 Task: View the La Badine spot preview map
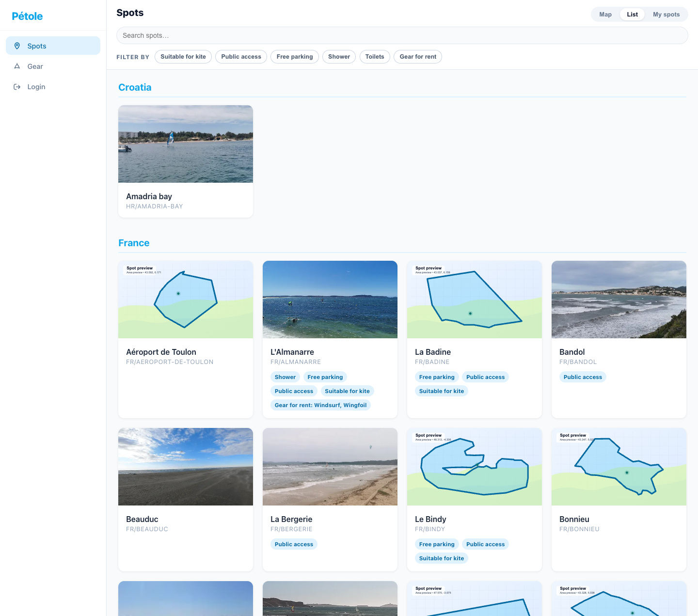click(475, 300)
